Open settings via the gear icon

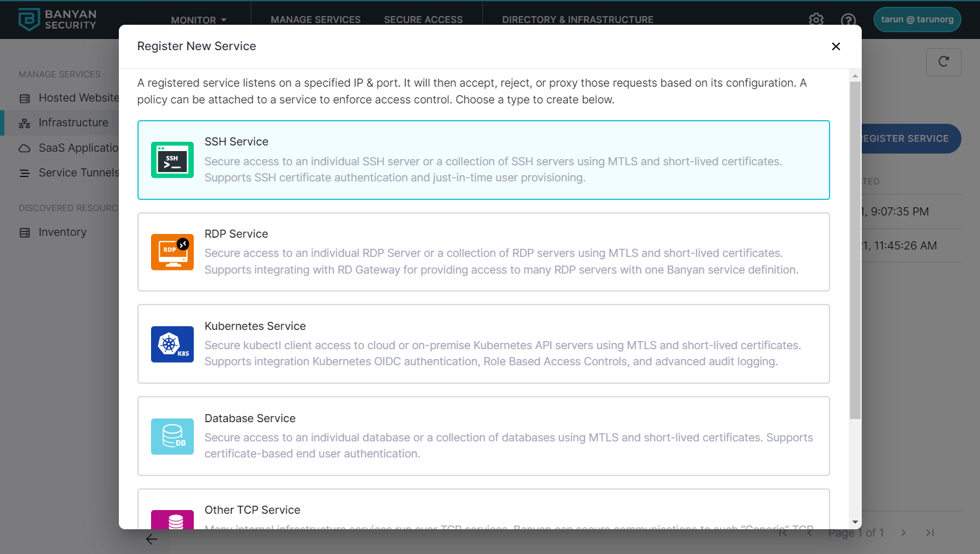coord(816,20)
